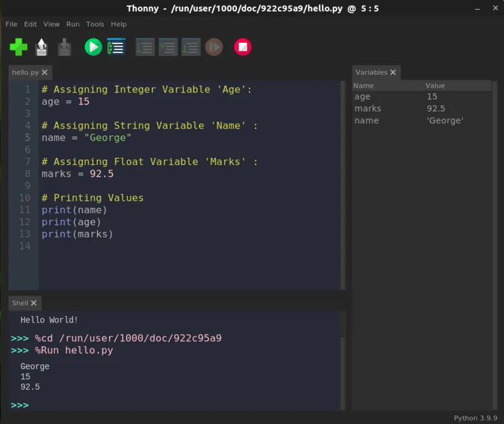The image size is (504, 424).
Task: Select the Step over icon
Action: (145, 47)
